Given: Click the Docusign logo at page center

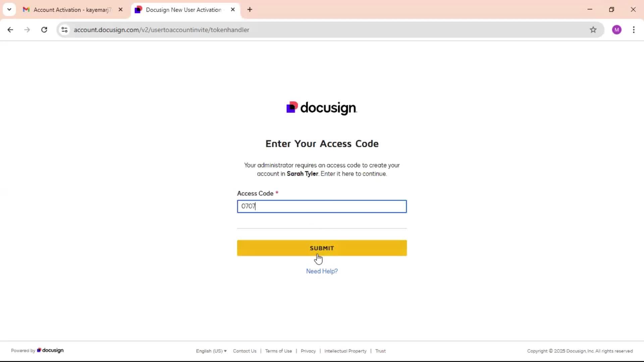Looking at the screenshot, I should (x=322, y=108).
